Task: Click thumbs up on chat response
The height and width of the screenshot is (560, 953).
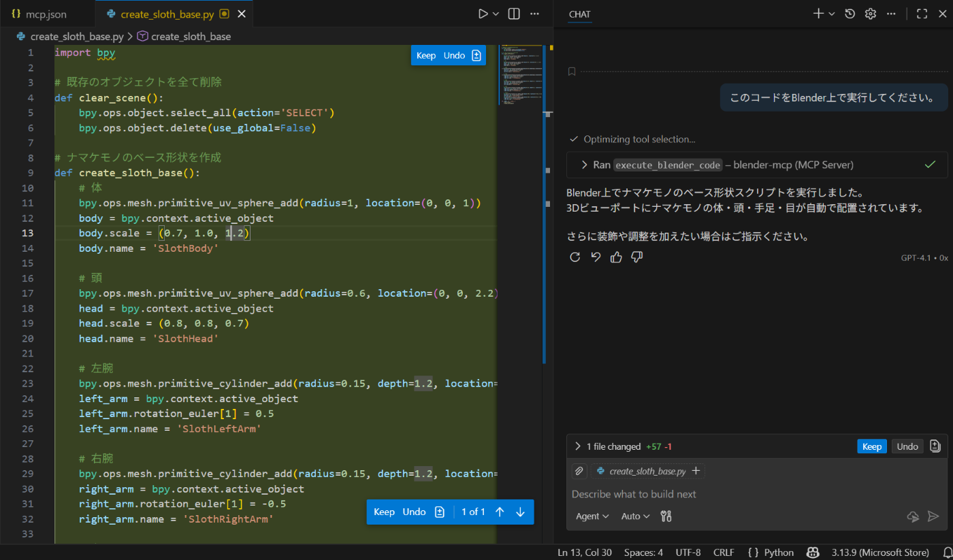Action: (616, 257)
